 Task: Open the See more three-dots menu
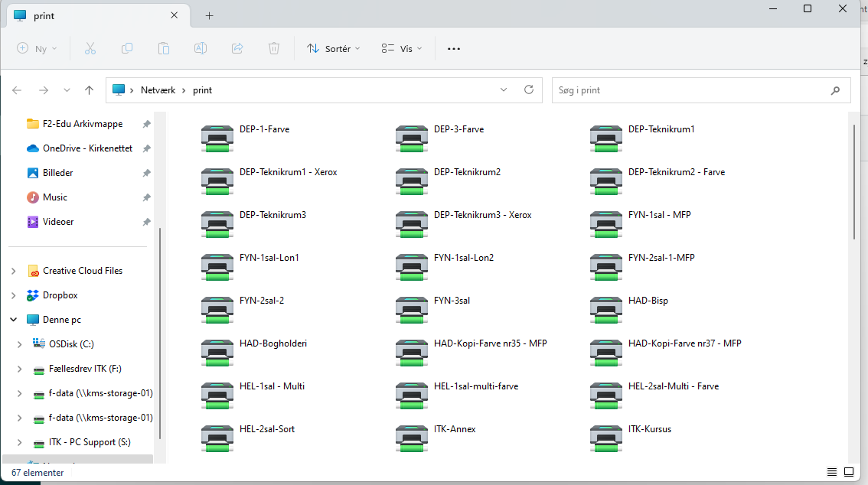tap(454, 49)
